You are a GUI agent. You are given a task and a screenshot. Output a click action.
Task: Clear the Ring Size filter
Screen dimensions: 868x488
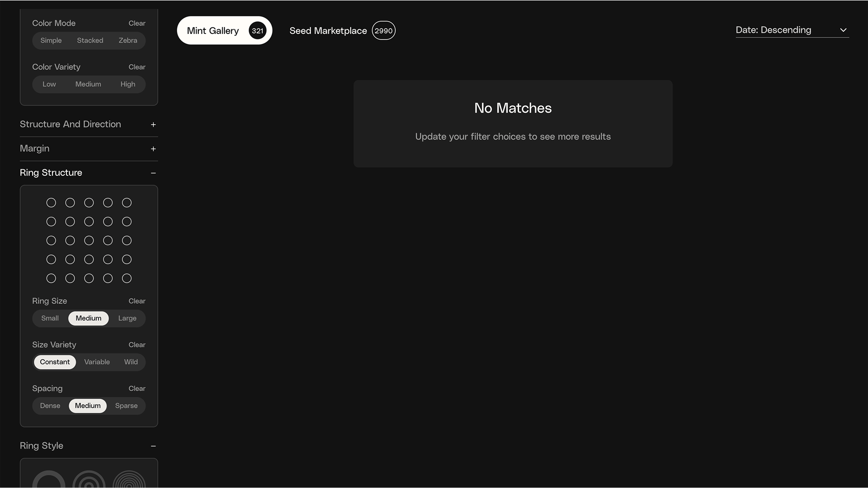(137, 301)
